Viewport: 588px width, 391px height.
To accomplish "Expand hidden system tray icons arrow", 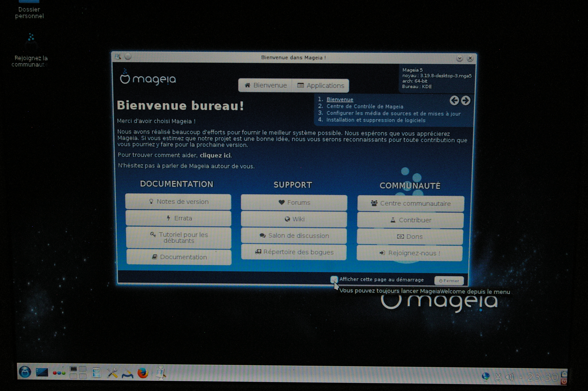I will point(521,378).
